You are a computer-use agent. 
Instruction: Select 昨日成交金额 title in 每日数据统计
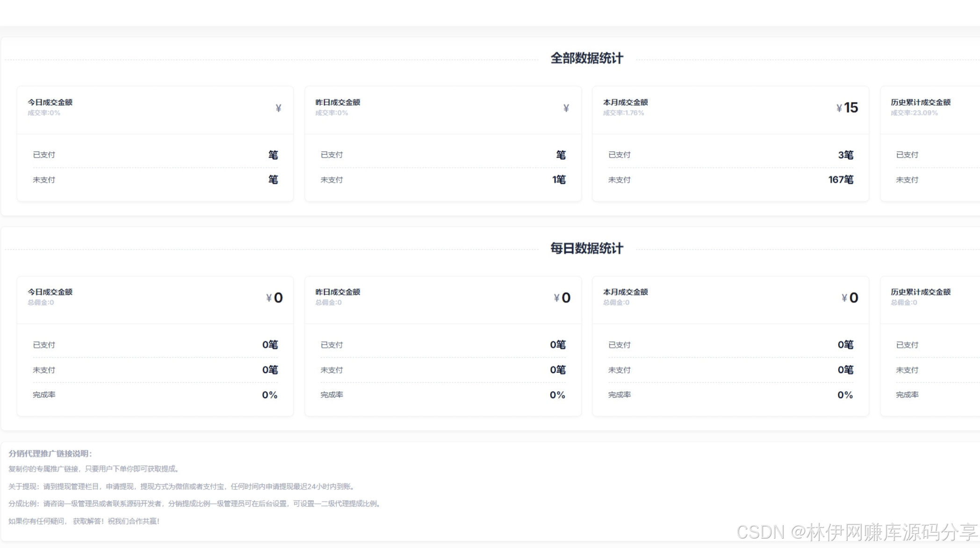coord(338,292)
